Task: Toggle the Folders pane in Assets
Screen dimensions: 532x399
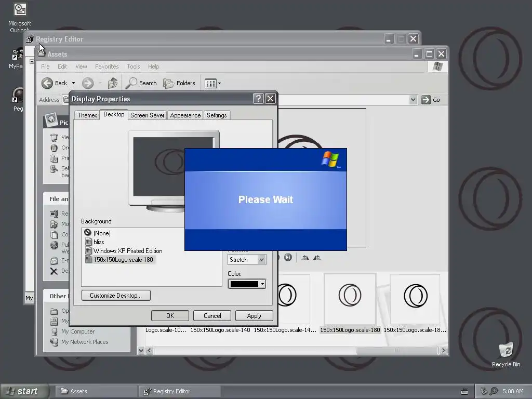Action: 179,83
